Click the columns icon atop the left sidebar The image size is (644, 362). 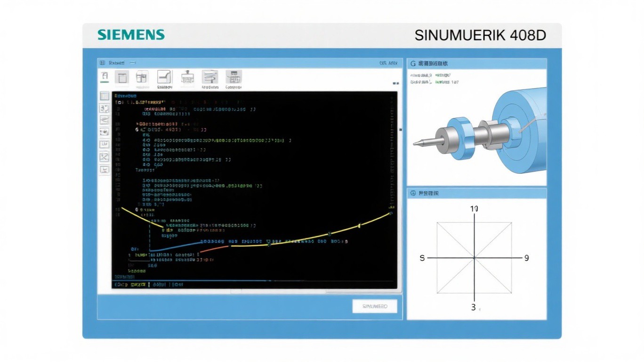coord(105,96)
